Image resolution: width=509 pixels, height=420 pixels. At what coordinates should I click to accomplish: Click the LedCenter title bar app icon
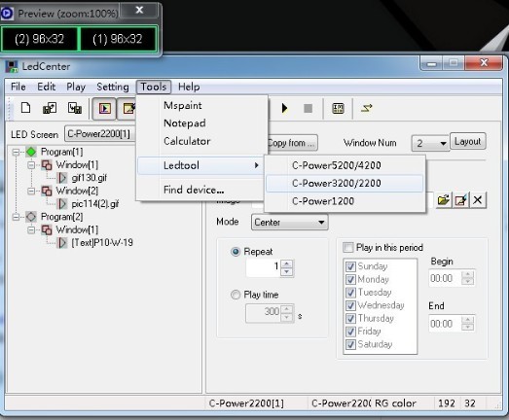click(12, 66)
